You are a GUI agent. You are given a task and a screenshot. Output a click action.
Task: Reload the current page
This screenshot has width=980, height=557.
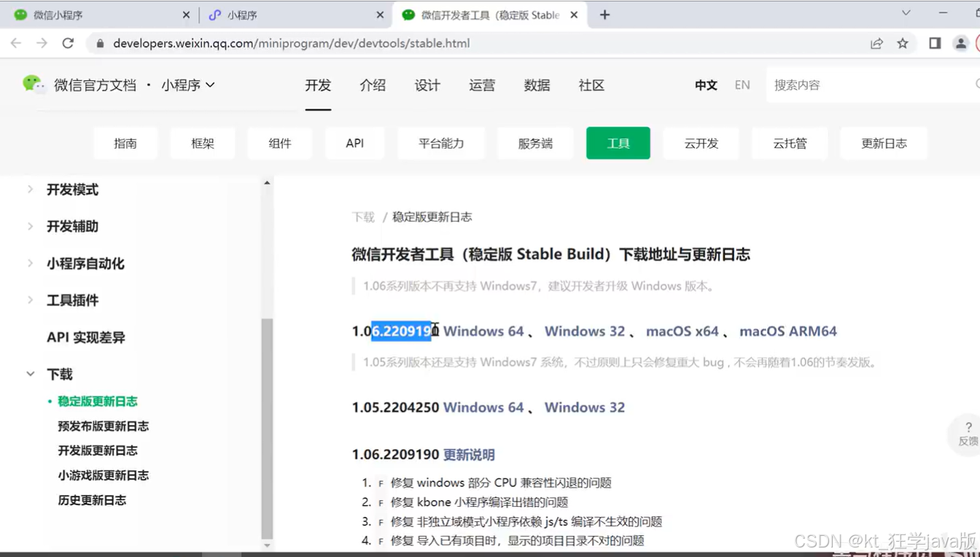click(68, 43)
